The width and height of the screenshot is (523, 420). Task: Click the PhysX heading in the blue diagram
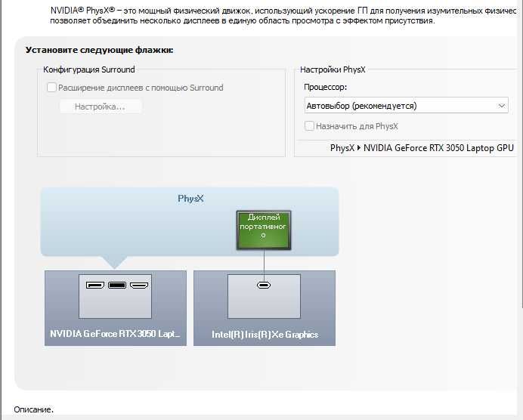pos(190,199)
